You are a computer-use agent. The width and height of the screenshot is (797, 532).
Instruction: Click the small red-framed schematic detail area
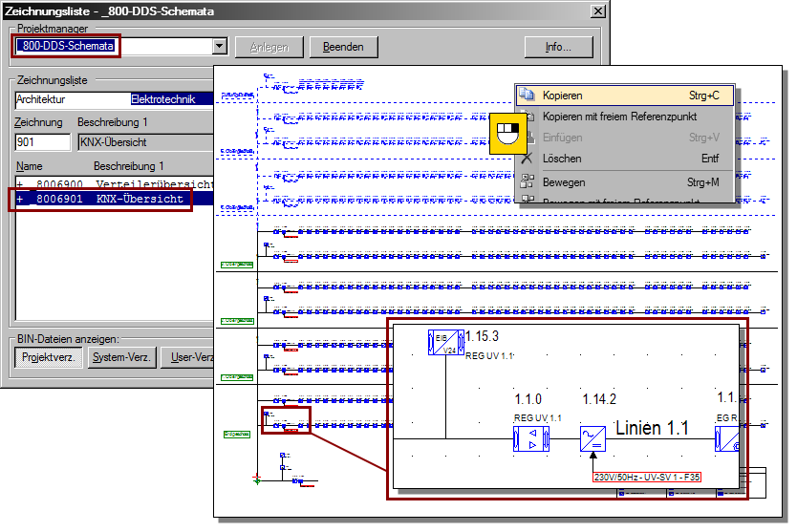(x=286, y=420)
